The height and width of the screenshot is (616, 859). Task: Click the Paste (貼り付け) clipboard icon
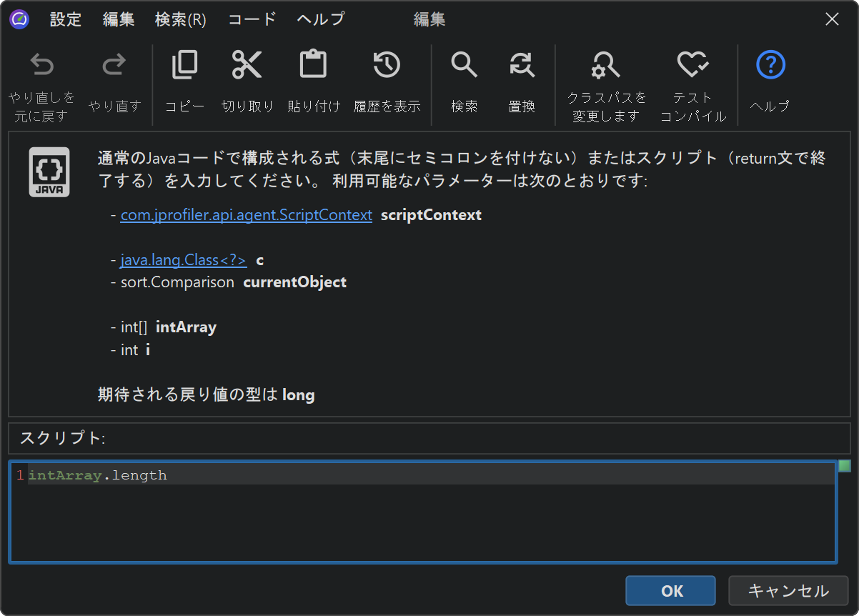[313, 66]
